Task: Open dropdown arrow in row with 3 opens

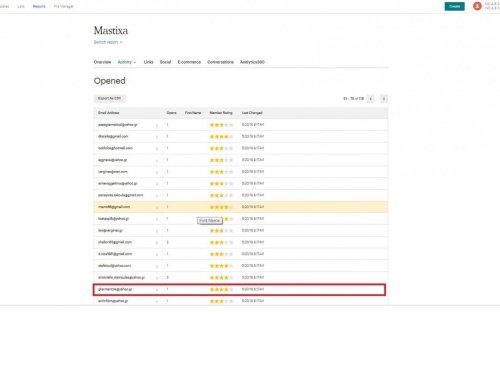Action: pos(157,278)
